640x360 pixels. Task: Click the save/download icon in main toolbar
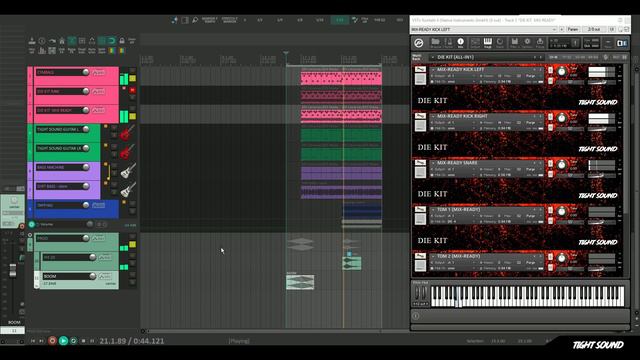click(x=32, y=41)
